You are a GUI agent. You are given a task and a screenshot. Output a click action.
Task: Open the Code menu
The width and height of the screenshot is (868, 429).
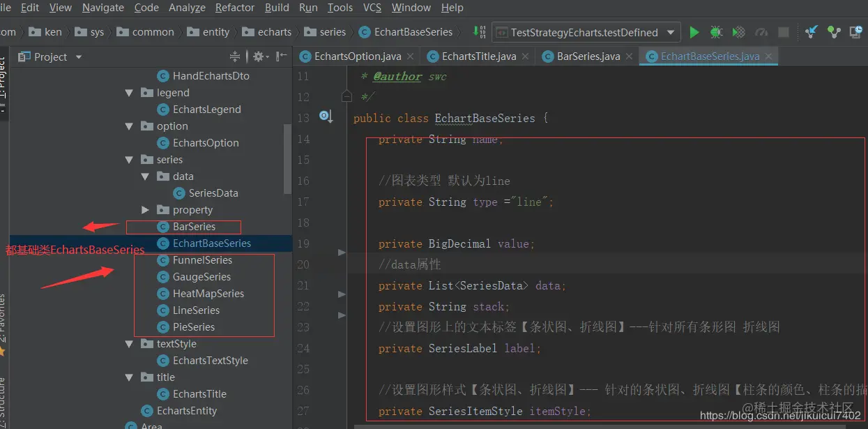pos(146,8)
